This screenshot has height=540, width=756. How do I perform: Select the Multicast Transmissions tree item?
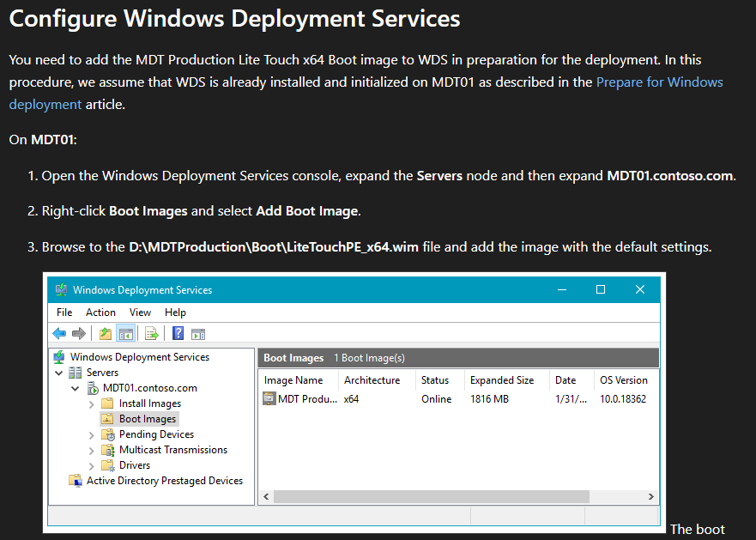(x=172, y=450)
